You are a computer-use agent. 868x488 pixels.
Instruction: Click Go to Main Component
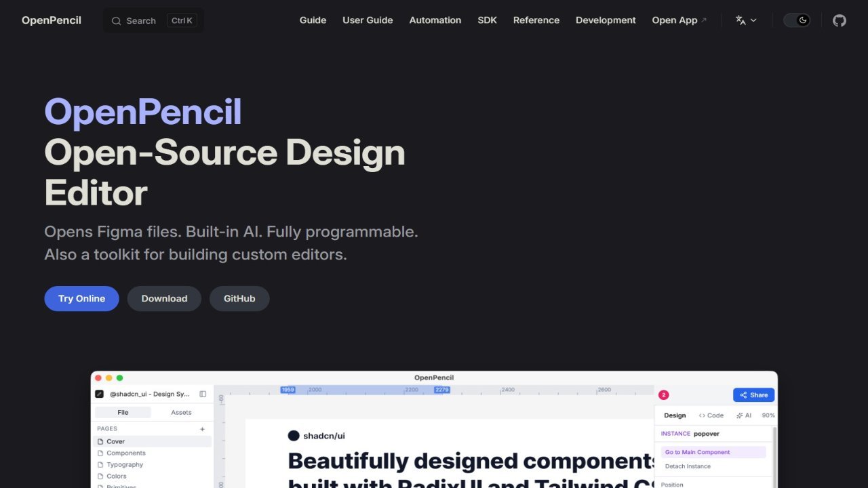713,452
